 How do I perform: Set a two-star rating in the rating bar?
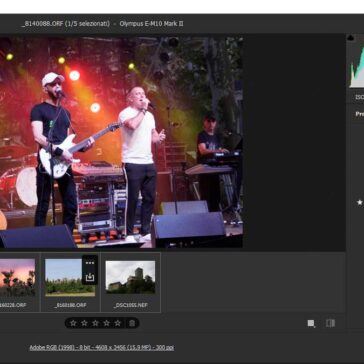coord(84,323)
